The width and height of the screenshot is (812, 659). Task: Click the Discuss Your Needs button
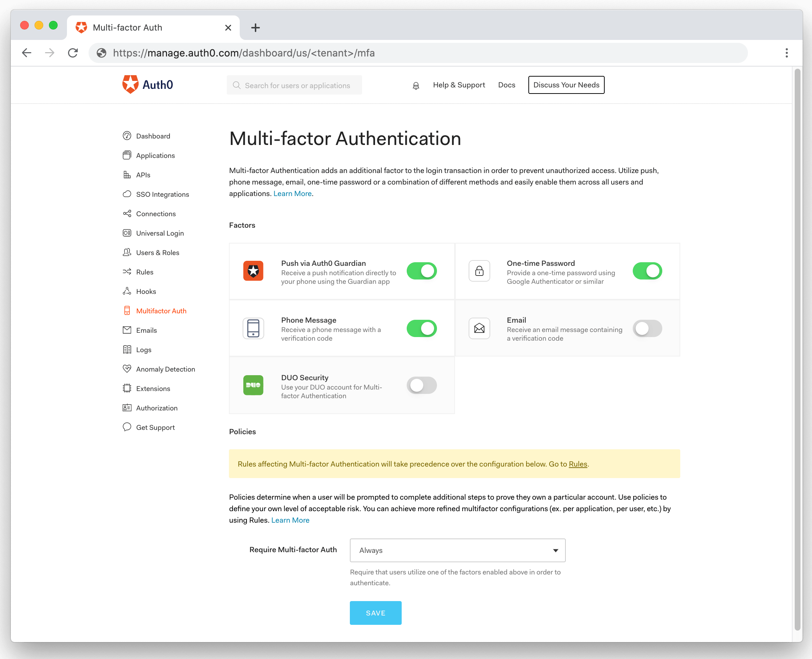(x=566, y=85)
